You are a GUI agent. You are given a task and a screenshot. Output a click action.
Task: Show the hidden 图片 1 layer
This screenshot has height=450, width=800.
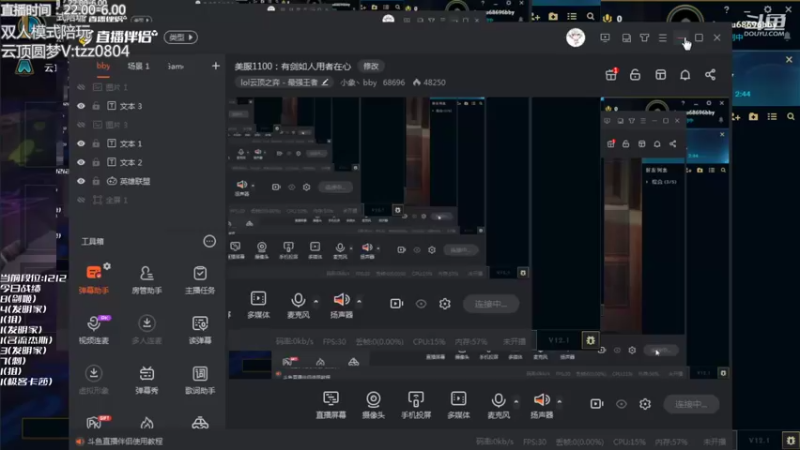tap(81, 87)
